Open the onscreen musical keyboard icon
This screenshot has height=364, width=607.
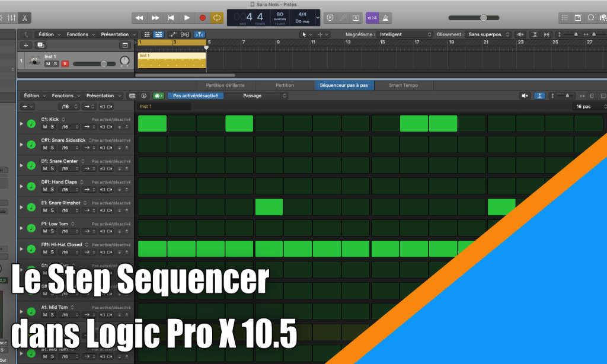(354, 17)
